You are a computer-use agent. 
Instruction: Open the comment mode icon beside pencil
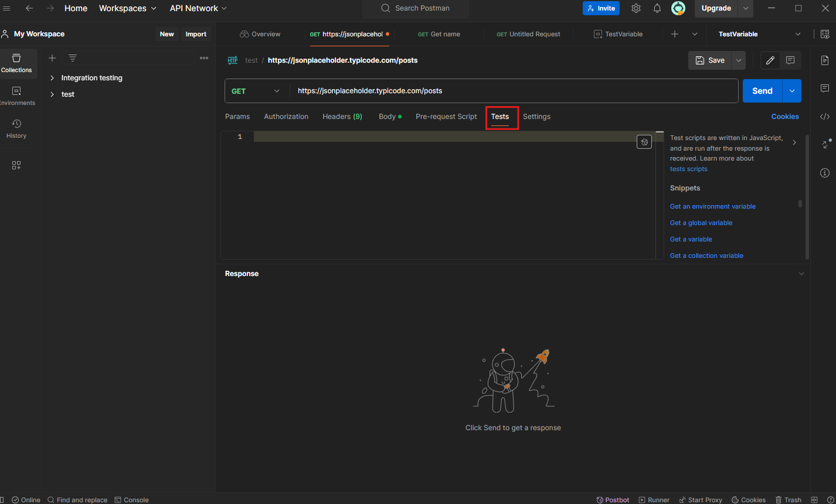pyautogui.click(x=790, y=60)
